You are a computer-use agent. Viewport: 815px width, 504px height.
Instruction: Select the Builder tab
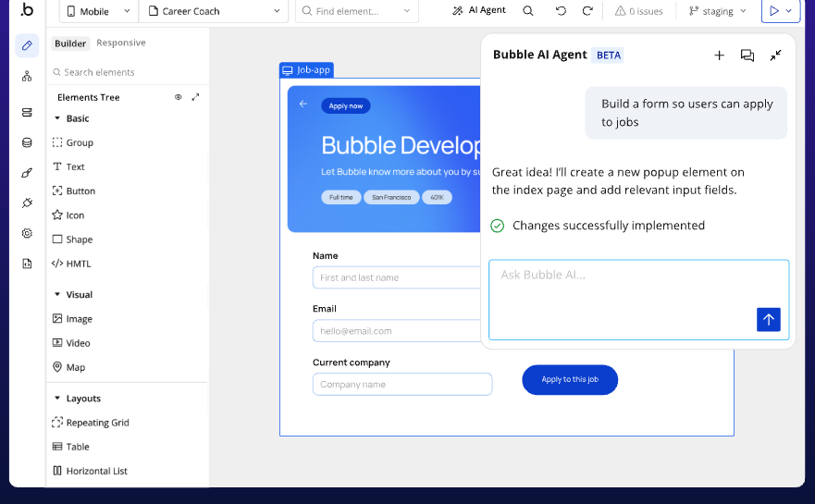point(70,43)
